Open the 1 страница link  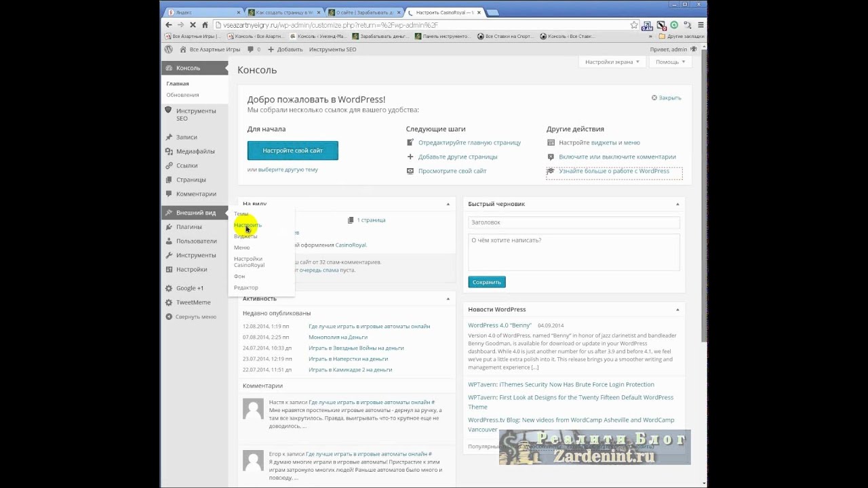pos(371,220)
